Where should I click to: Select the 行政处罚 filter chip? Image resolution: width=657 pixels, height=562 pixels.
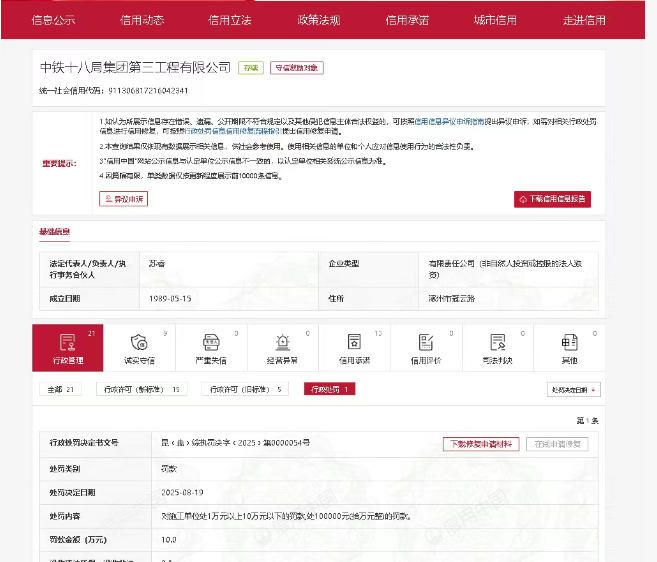(329, 389)
